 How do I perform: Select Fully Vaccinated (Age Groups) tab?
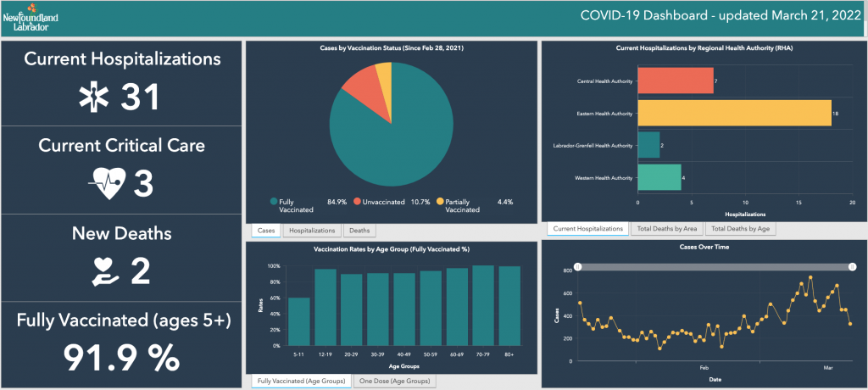301,382
